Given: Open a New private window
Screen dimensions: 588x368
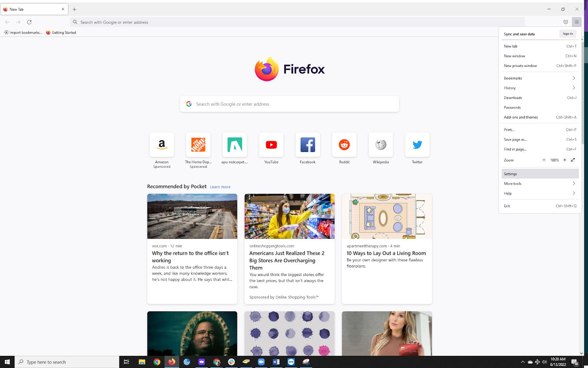Looking at the screenshot, I should tap(540, 66).
